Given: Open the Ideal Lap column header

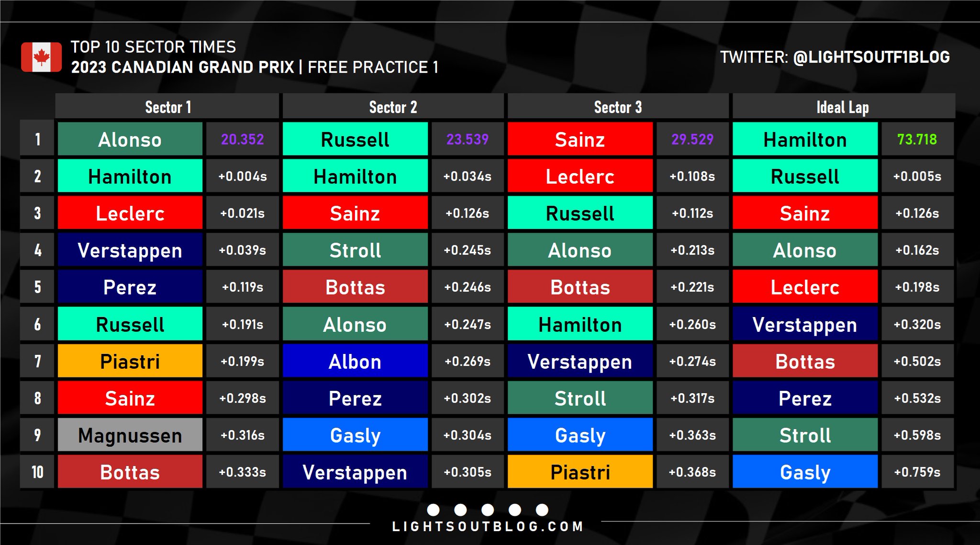Looking at the screenshot, I should point(843,107).
